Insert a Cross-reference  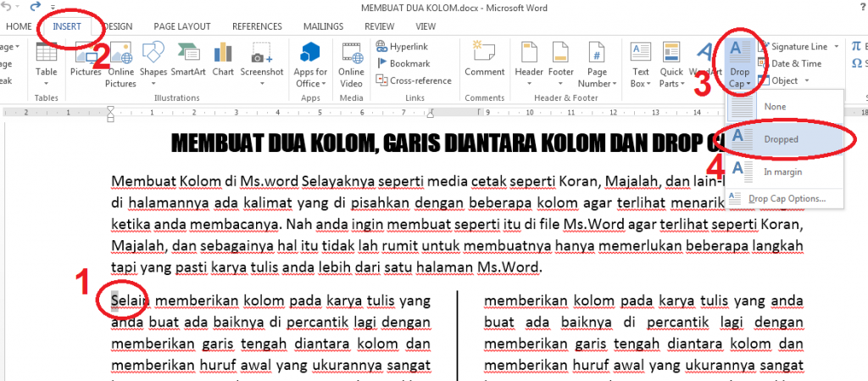tap(414, 81)
